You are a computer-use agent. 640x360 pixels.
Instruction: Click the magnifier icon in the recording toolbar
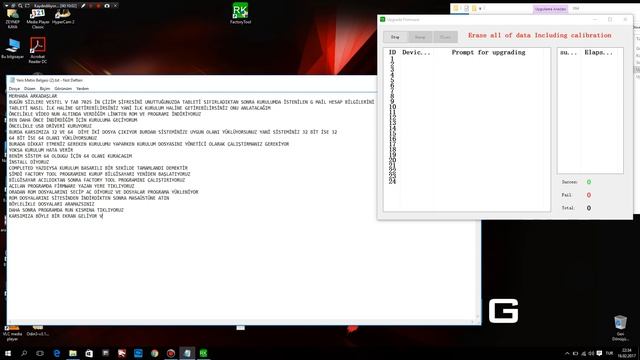pyautogui.click(x=20, y=6)
